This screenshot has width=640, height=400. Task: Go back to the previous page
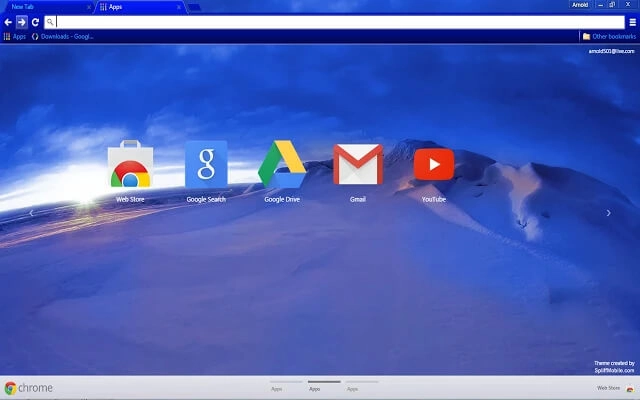pyautogui.click(x=8, y=22)
